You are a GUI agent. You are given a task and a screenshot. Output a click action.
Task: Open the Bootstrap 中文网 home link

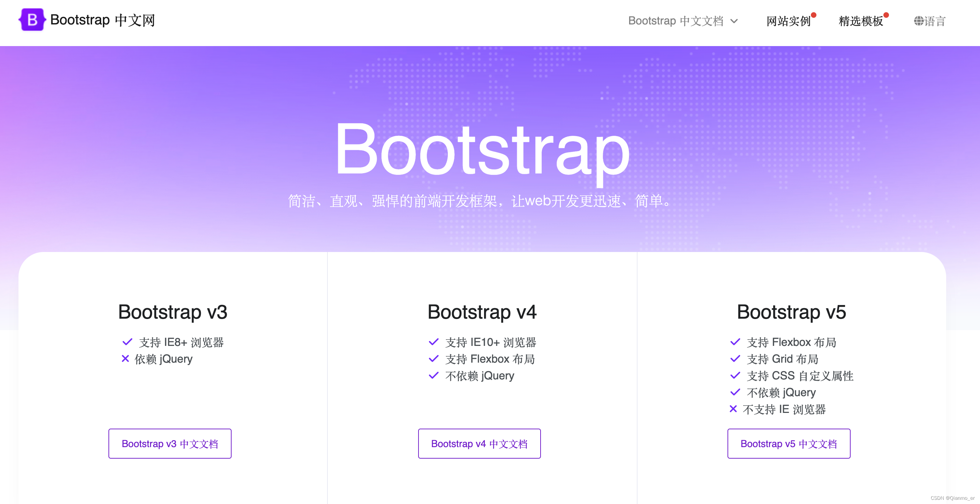[87, 20]
